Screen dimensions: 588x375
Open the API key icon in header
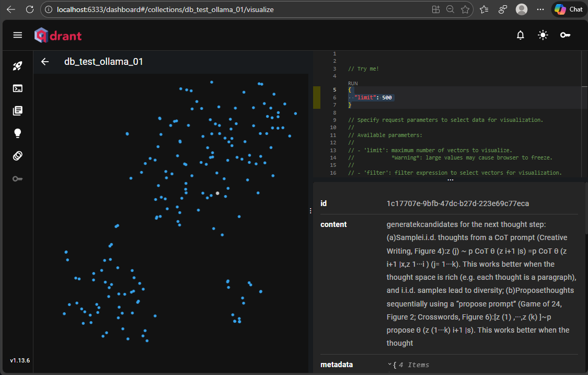[x=565, y=35]
